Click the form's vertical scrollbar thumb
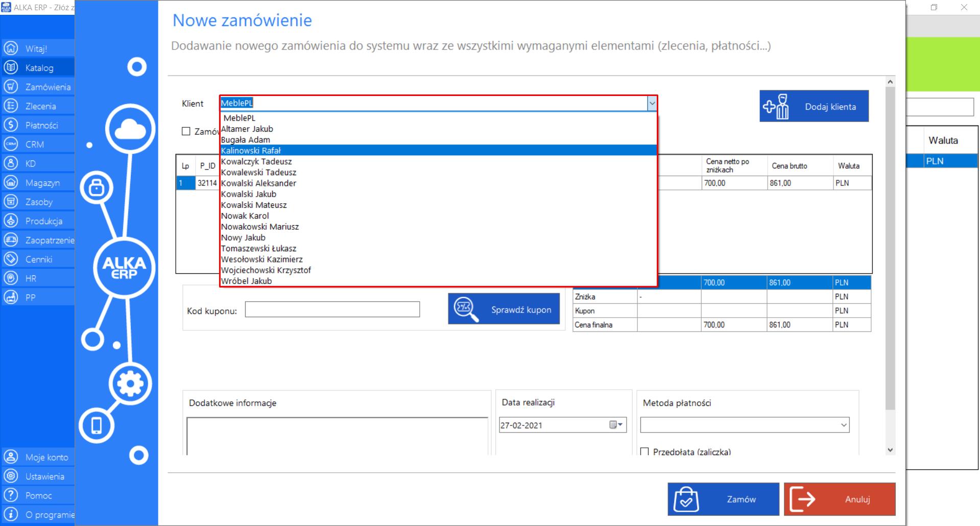980x526 pixels. [x=890, y=248]
